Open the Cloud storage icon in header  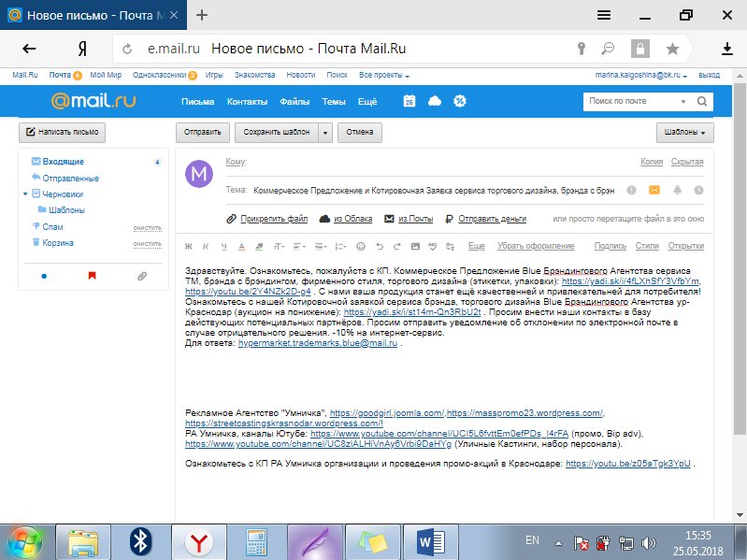434,101
